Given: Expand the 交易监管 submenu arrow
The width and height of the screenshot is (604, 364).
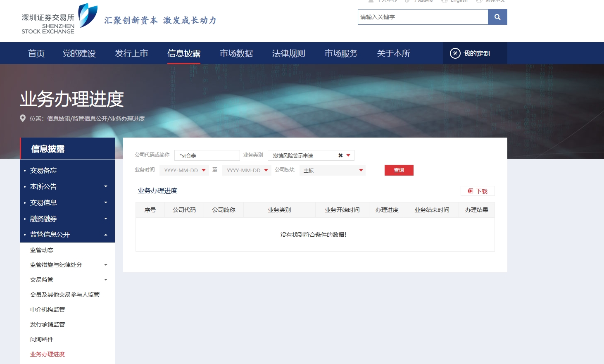Looking at the screenshot, I should point(106,280).
